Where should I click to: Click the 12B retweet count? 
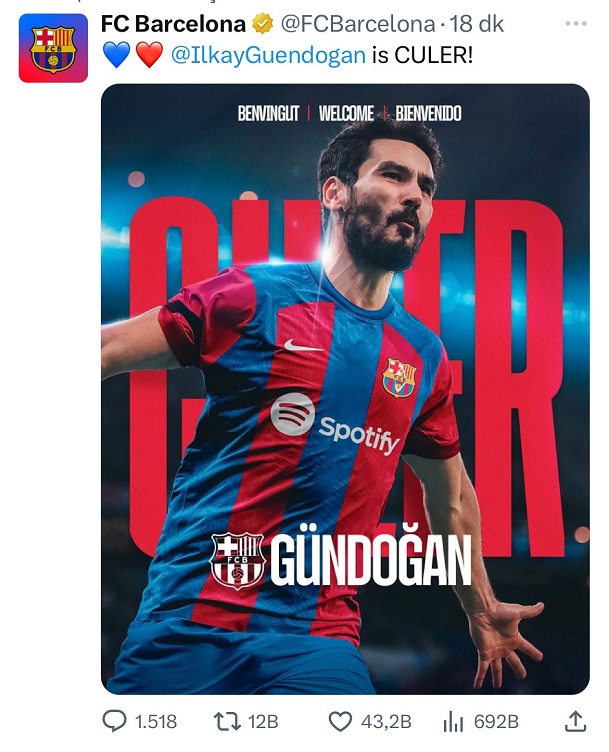[x=263, y=722]
